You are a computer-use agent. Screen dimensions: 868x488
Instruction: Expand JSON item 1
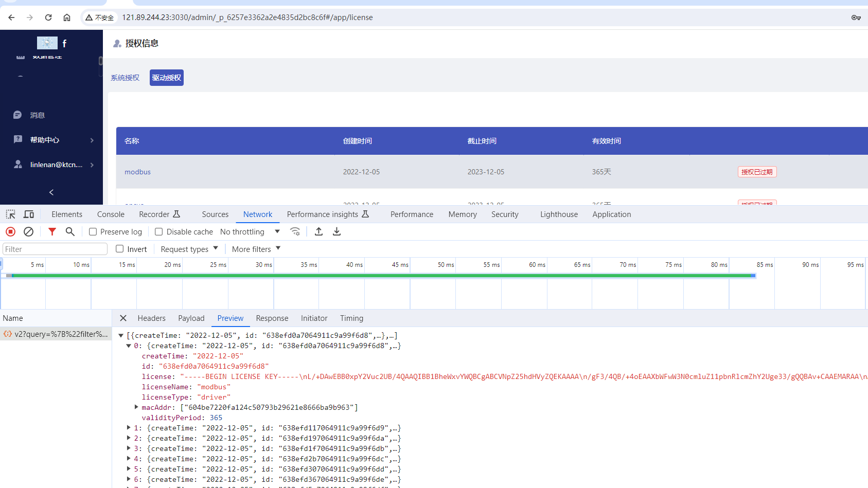[129, 428]
